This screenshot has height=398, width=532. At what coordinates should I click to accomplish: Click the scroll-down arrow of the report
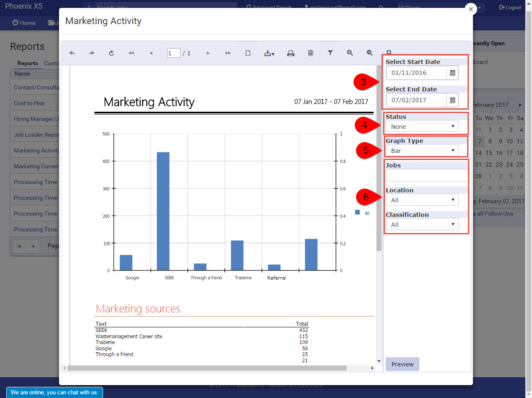(379, 361)
